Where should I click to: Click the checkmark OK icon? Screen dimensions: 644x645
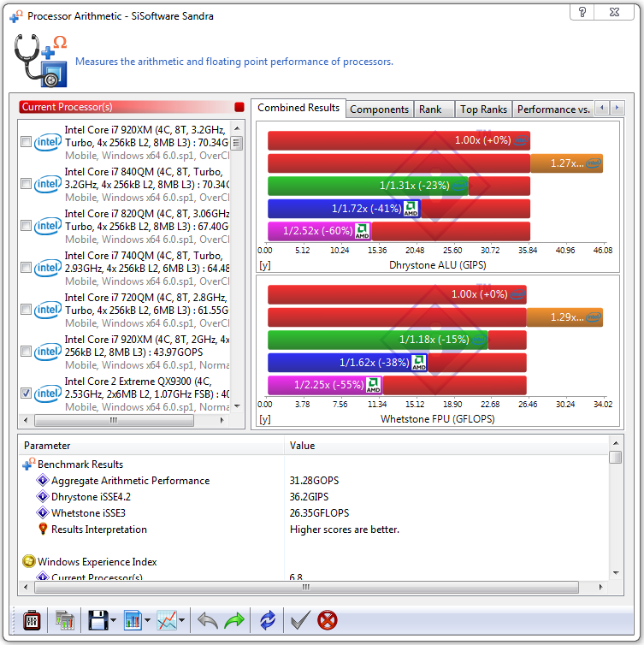(300, 620)
